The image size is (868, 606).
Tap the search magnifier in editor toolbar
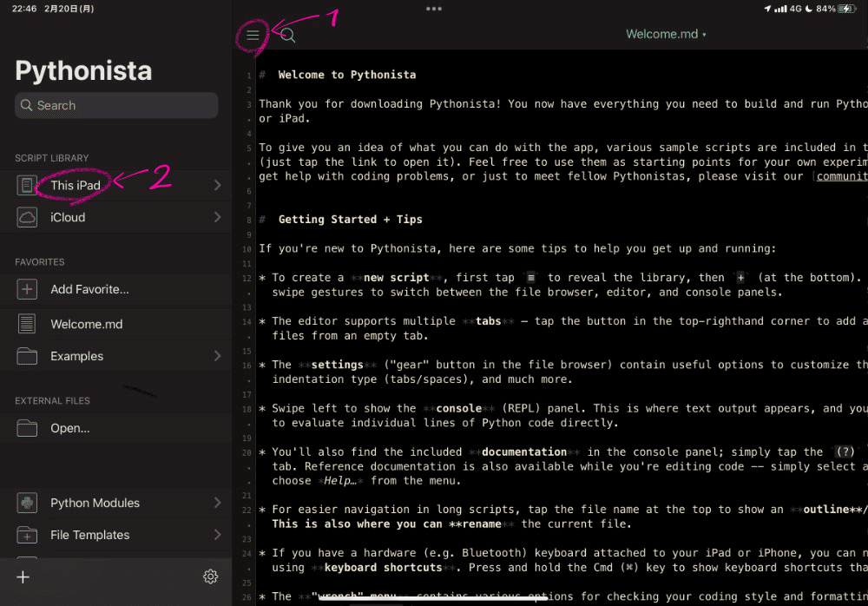pos(286,36)
